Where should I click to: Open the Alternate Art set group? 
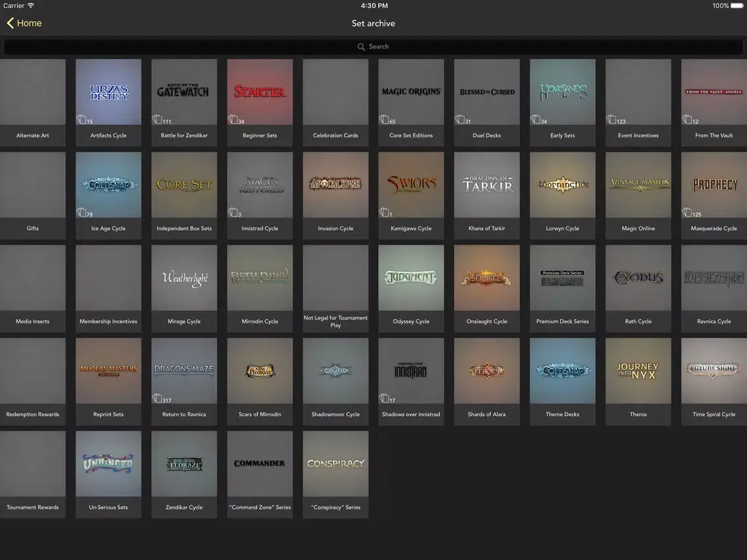point(32,103)
